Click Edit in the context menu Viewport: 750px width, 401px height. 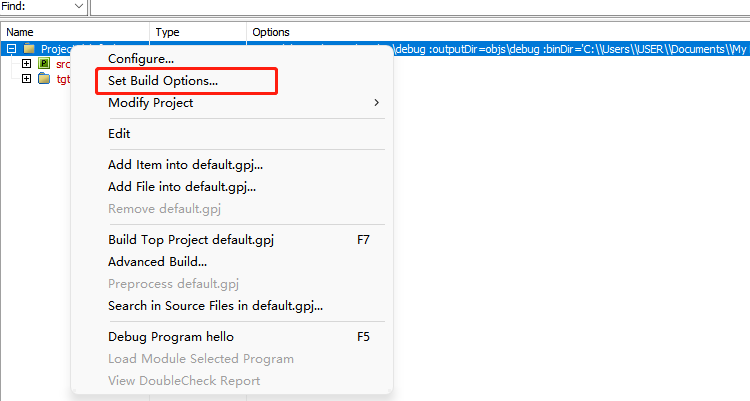point(119,134)
